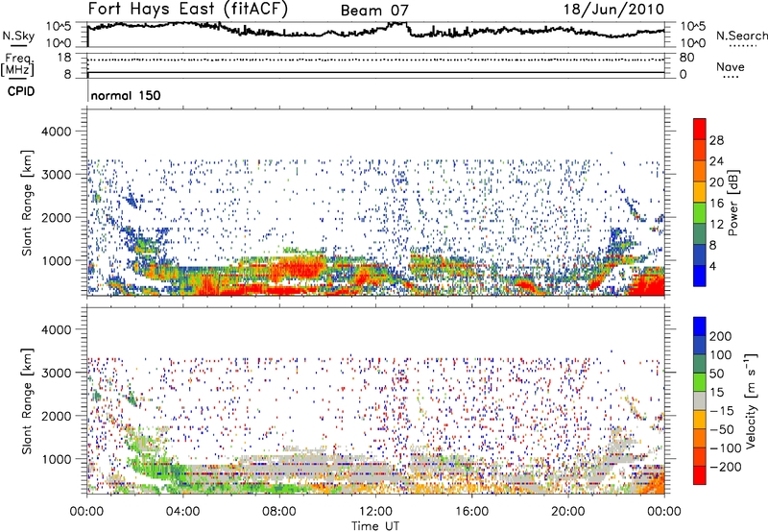The width and height of the screenshot is (768, 532).
Task: Click the 28 tick on Power colorbar
Action: (x=716, y=140)
